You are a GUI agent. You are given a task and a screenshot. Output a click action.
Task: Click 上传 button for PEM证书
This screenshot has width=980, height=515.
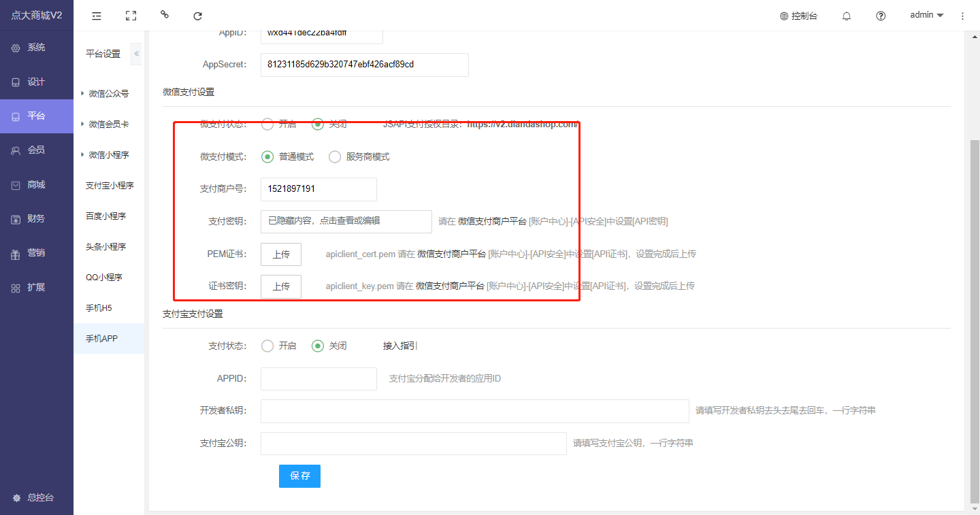(281, 254)
